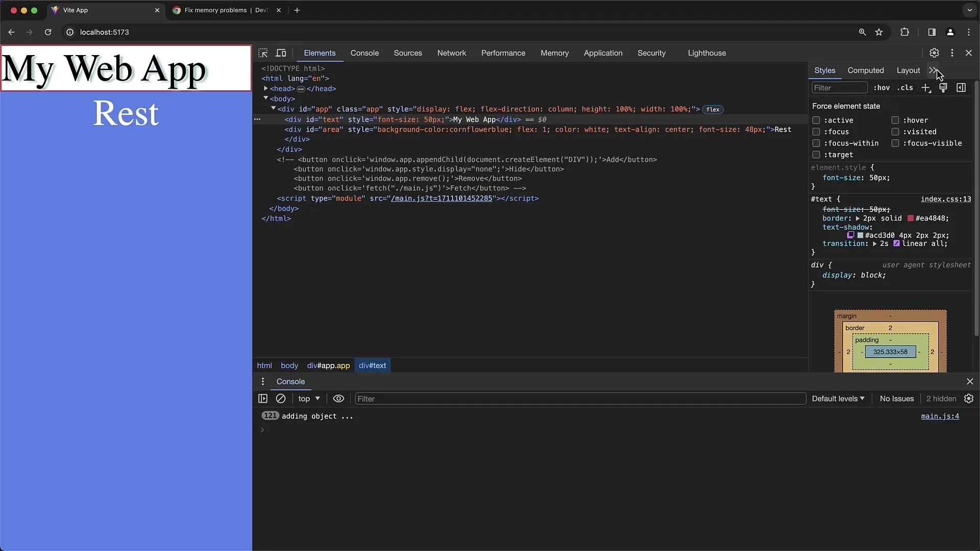Open the Chrome extensions puzzle icon
Viewport: 980px width, 551px height.
[x=904, y=32]
